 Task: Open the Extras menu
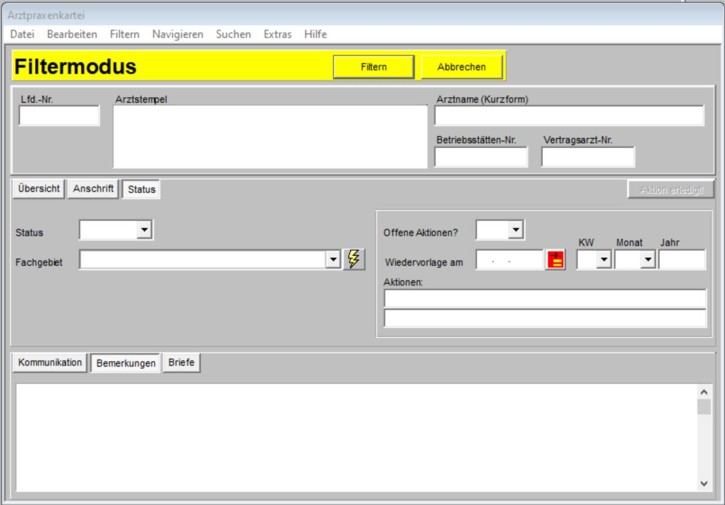[277, 34]
